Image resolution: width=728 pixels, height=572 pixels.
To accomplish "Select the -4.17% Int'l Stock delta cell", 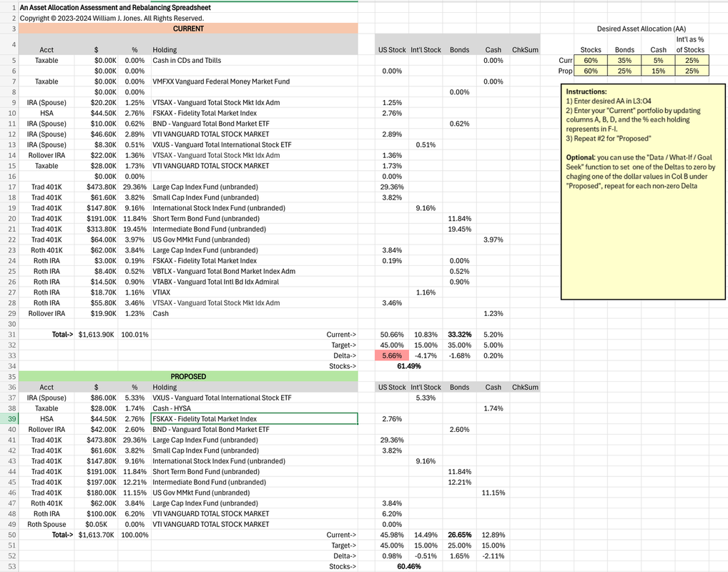I will click(x=426, y=355).
